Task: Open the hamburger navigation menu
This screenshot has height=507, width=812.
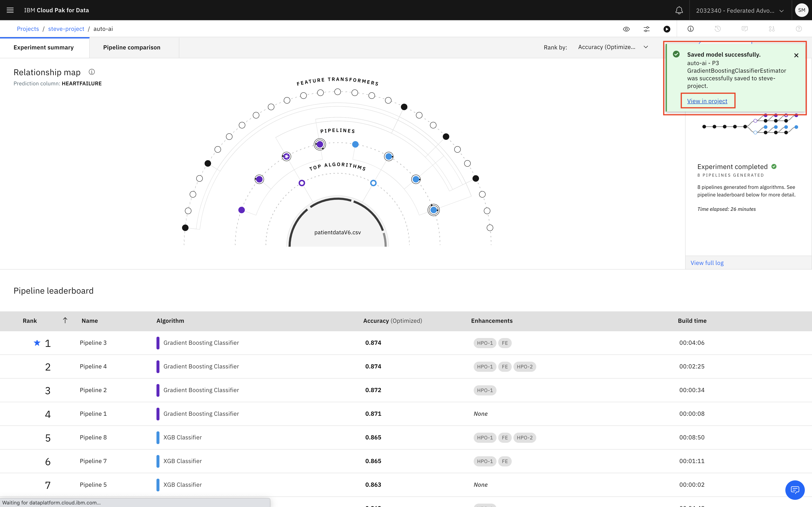Action: pos(10,10)
